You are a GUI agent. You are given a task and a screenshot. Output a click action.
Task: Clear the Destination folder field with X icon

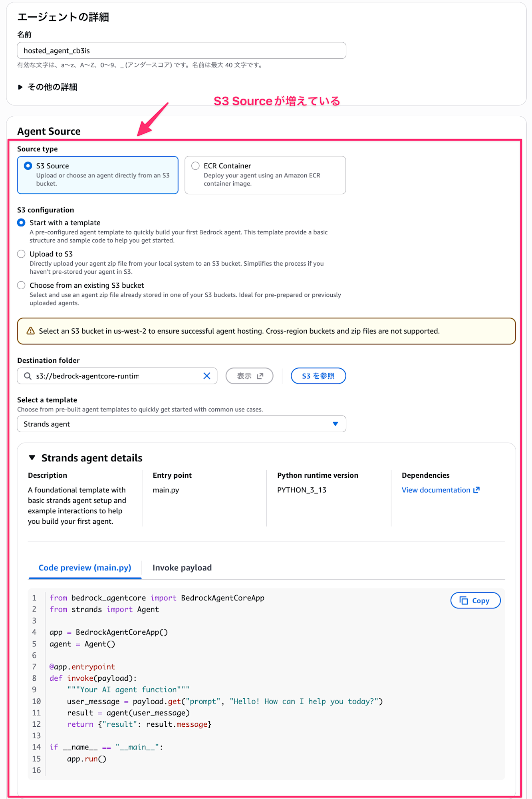207,376
